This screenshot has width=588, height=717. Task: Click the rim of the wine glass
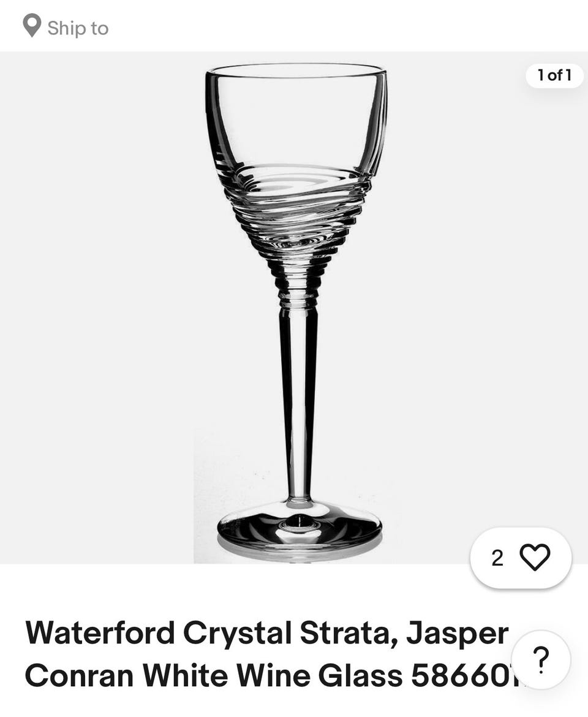[x=296, y=71]
